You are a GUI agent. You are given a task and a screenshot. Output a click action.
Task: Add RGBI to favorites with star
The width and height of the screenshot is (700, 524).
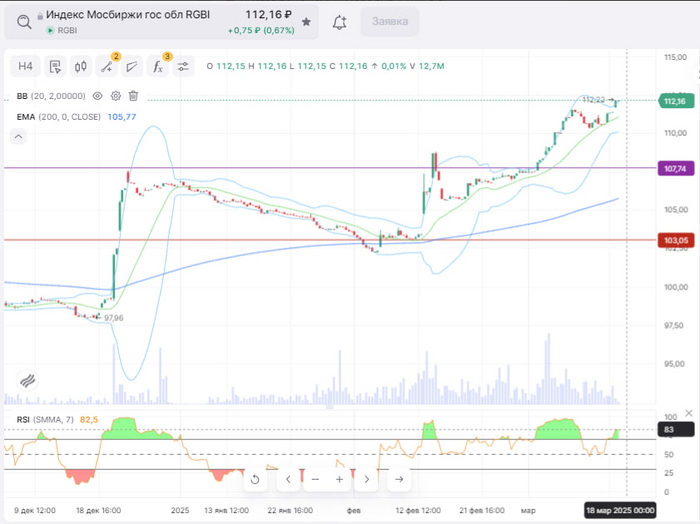coord(305,21)
